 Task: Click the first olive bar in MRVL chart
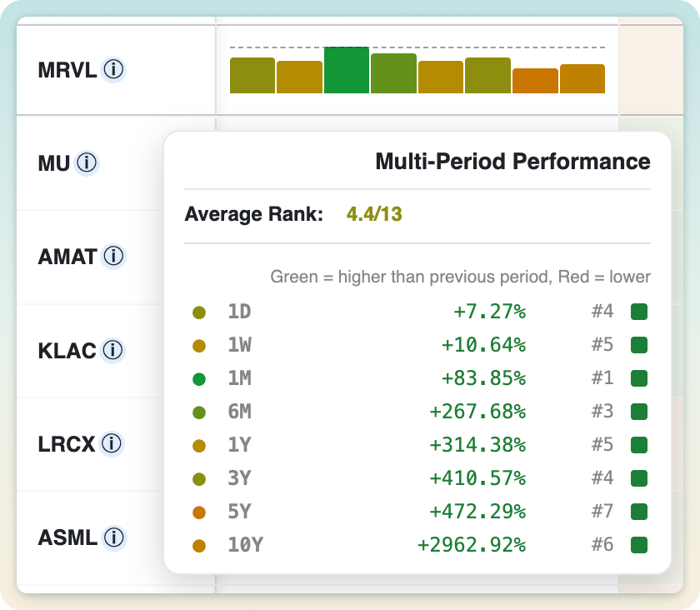pyautogui.click(x=252, y=76)
